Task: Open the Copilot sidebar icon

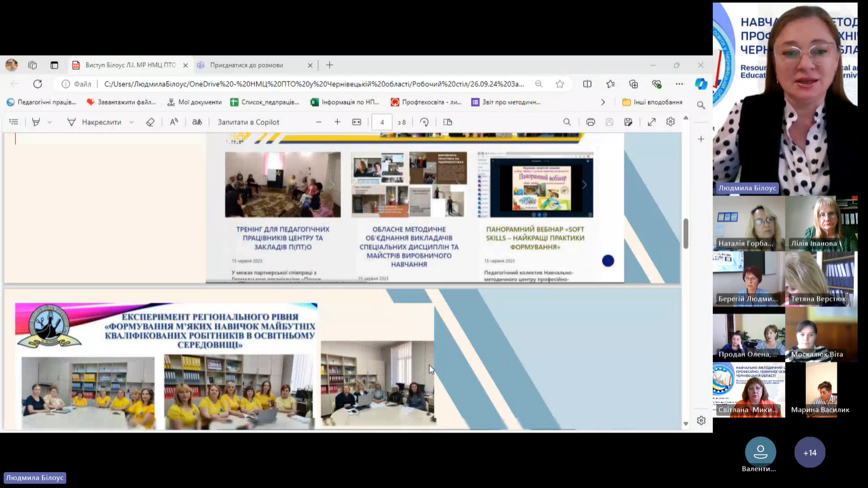Action: 701,84
